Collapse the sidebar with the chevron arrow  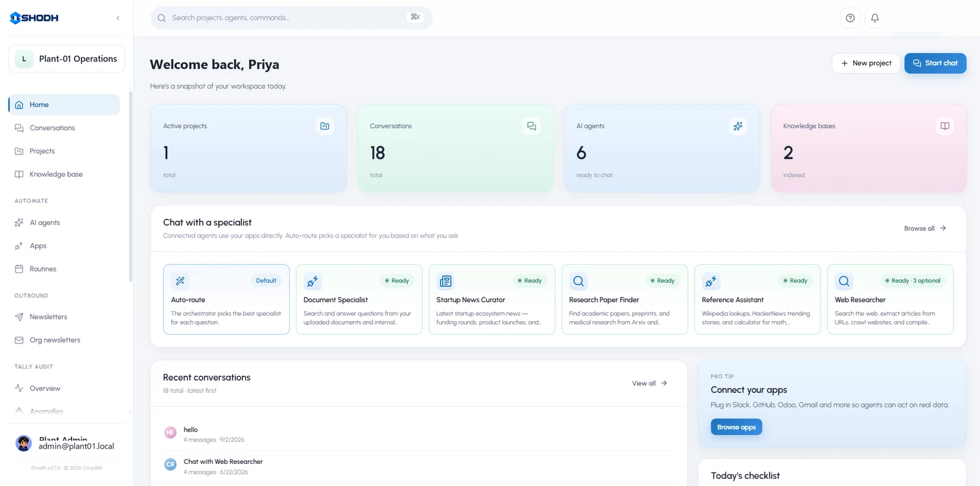(x=118, y=18)
